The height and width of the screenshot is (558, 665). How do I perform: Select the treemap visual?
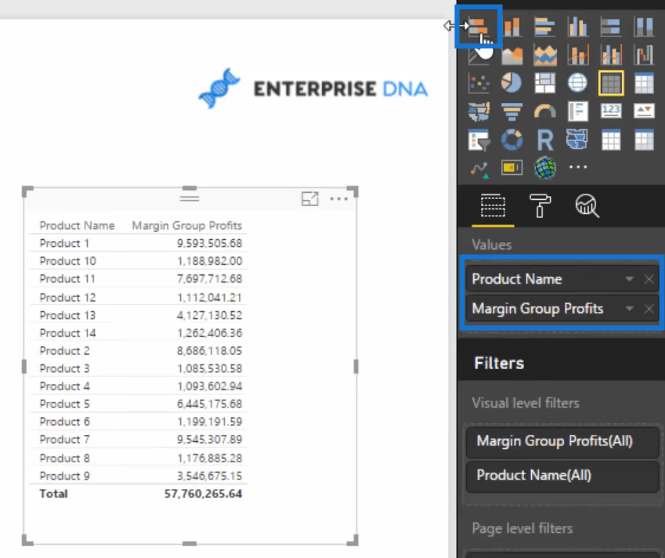[x=545, y=83]
